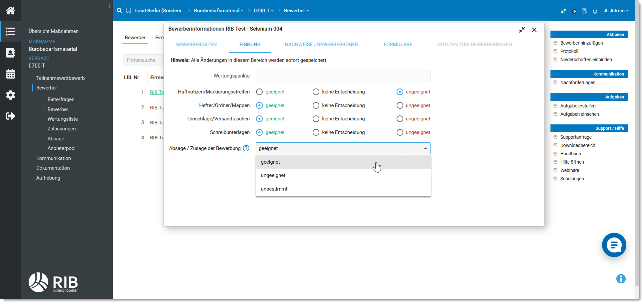Switch to NACHWEISE / BEWERBERBOGEN tab
644x304 pixels.
pyautogui.click(x=322, y=45)
